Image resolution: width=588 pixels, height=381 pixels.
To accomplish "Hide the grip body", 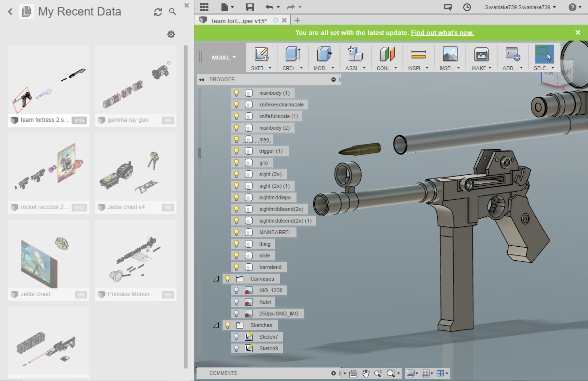I will pyautogui.click(x=236, y=163).
